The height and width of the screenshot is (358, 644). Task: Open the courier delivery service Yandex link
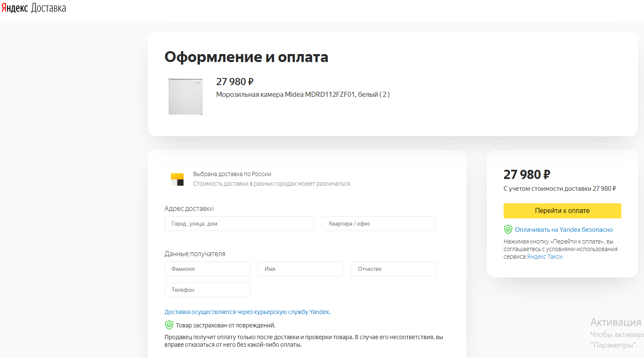click(247, 312)
